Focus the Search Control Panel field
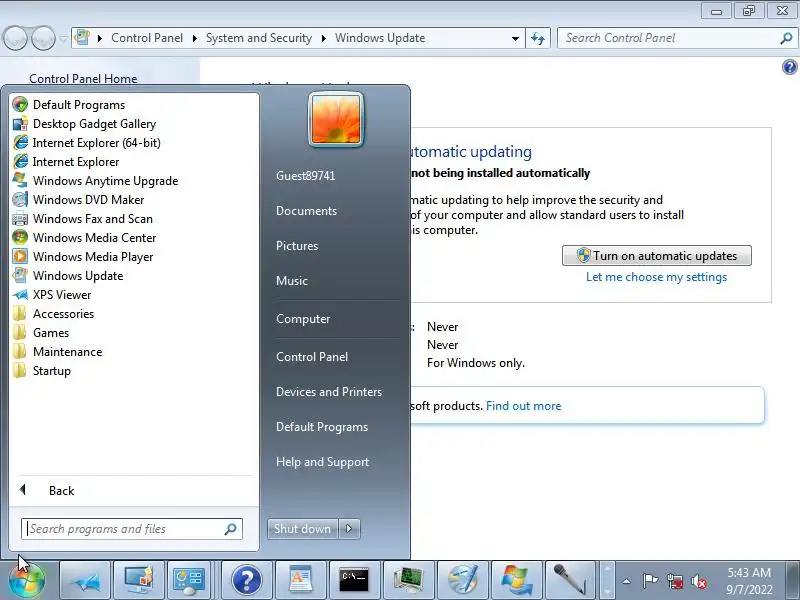Screen dimensions: 800x600 coord(677,38)
